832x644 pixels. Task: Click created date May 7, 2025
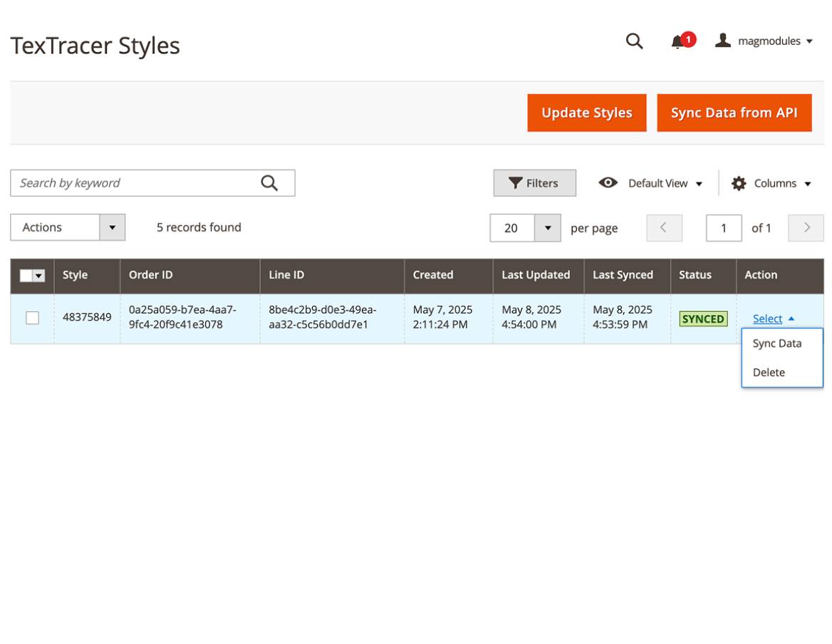pos(442,310)
